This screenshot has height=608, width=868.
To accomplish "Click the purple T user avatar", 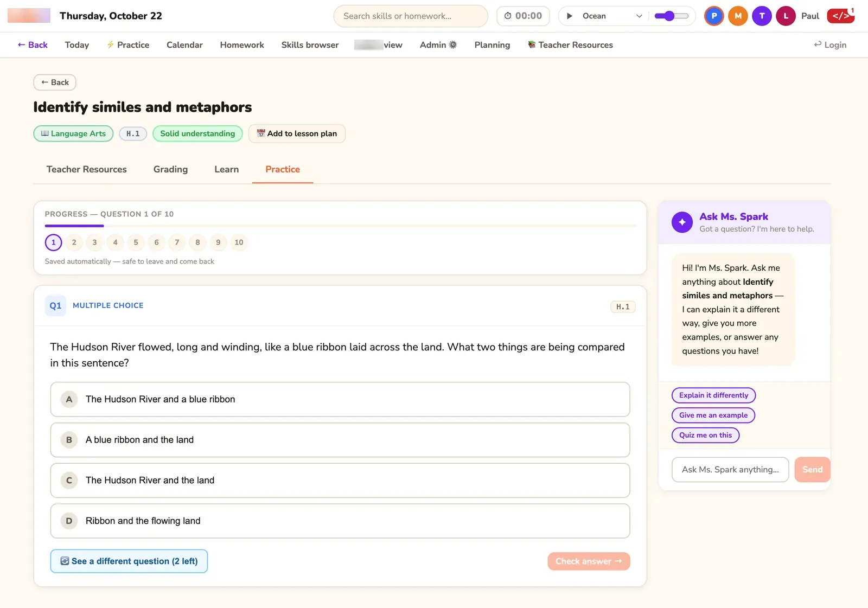I will click(762, 16).
